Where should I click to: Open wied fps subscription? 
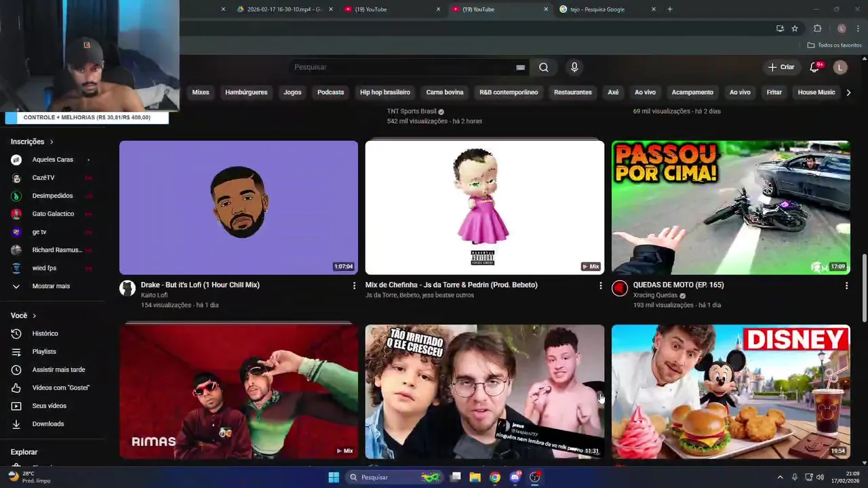point(52,268)
